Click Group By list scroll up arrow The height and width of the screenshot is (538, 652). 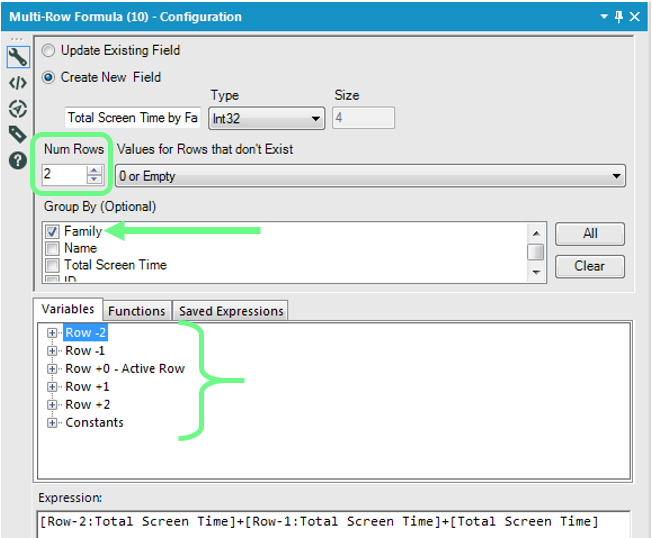536,233
